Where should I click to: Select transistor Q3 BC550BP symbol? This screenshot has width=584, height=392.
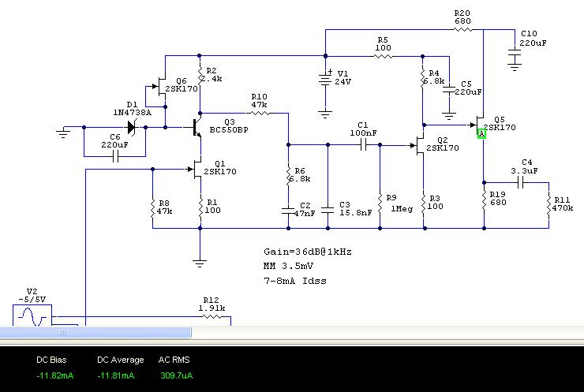197,127
